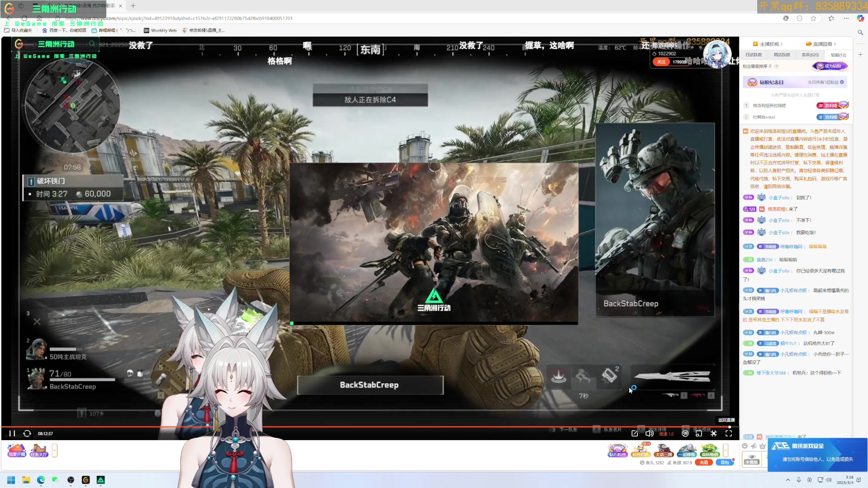Switch to 周活跃度 tab
This screenshot has height=488, width=868.
(x=782, y=55)
